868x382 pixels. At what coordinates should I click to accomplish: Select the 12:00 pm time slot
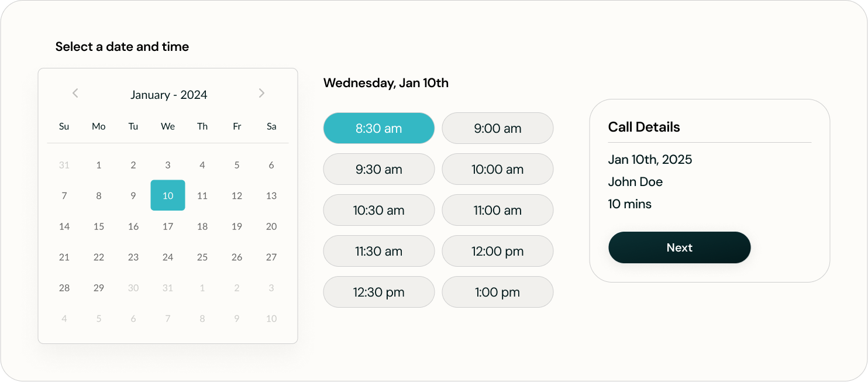[498, 251]
